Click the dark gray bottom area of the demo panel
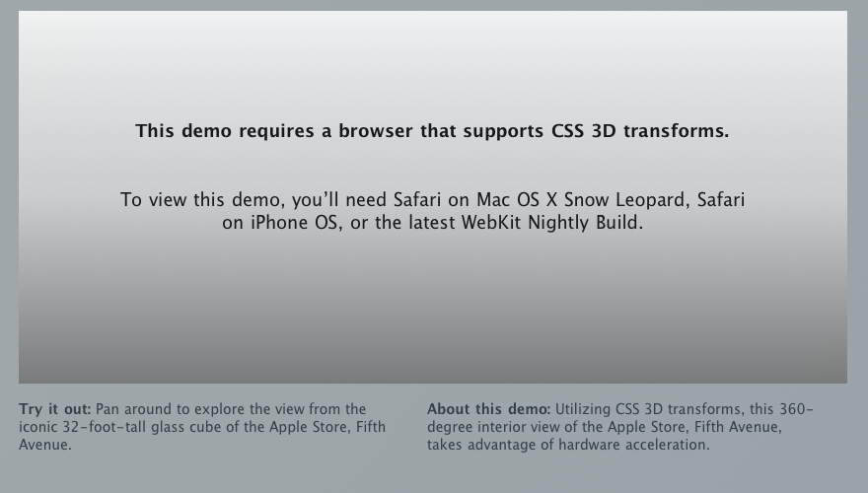 (433, 354)
